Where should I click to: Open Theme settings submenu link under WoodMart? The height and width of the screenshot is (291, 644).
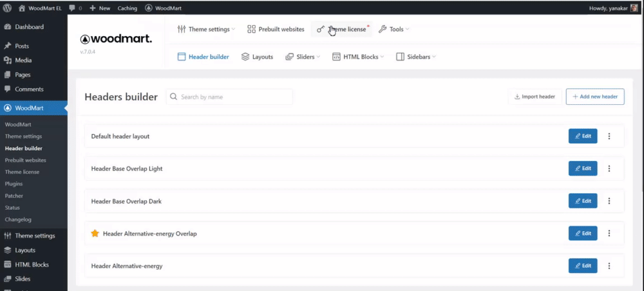pyautogui.click(x=23, y=136)
